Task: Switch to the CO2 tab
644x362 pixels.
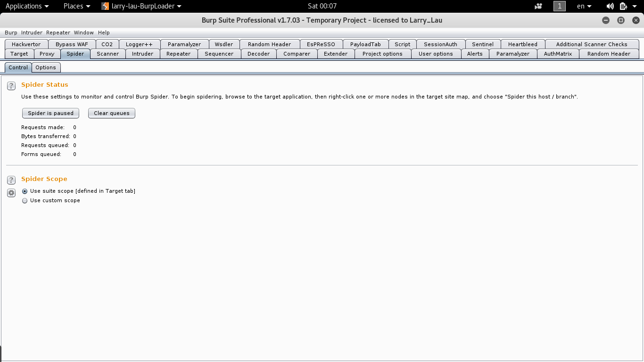Action: (x=107, y=44)
